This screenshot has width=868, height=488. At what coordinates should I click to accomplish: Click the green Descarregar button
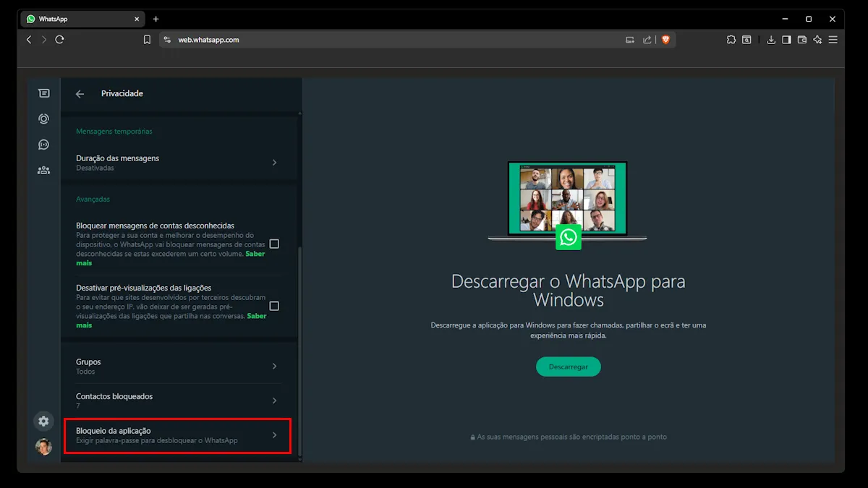[x=568, y=367]
